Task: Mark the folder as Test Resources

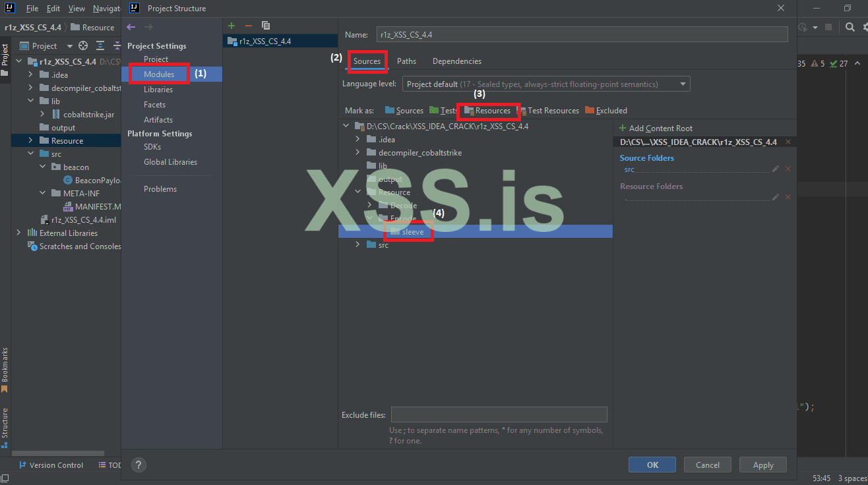Action: coord(549,111)
